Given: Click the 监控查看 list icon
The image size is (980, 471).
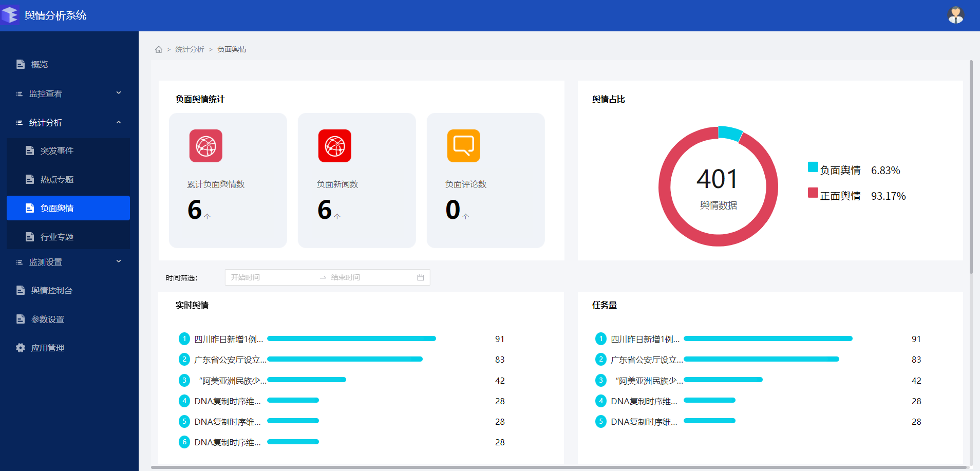Looking at the screenshot, I should coord(20,93).
